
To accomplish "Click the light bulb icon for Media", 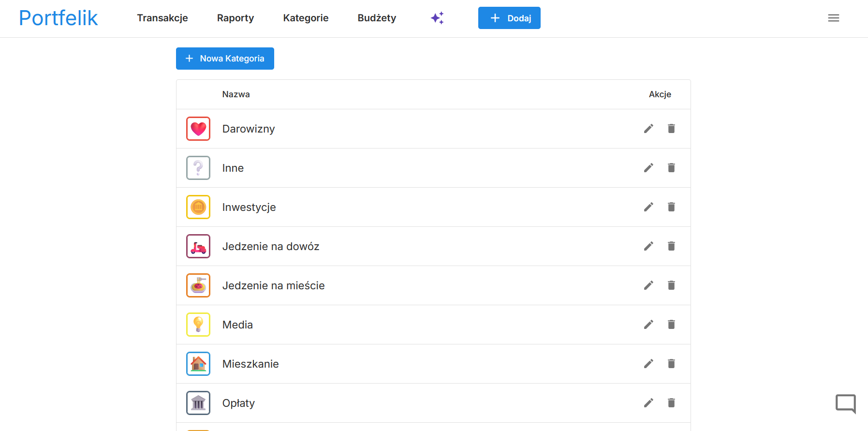I will pos(198,325).
